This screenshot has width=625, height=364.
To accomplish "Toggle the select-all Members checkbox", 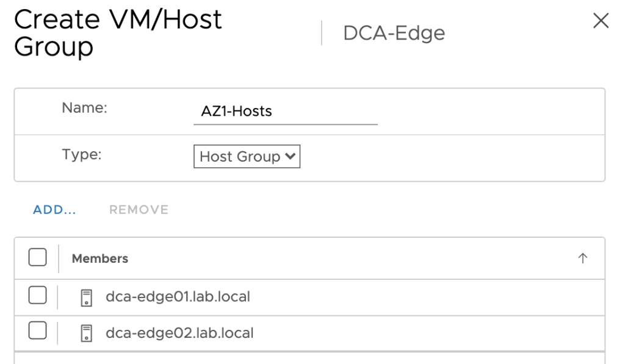I will (37, 257).
